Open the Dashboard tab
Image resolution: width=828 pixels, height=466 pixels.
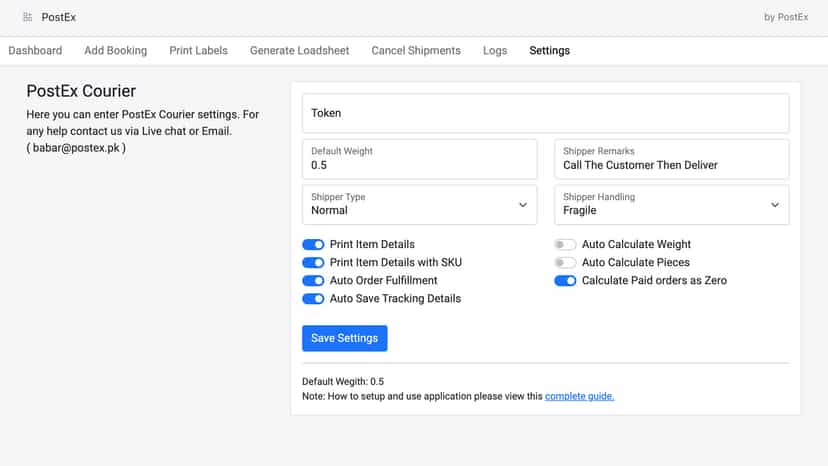35,51
